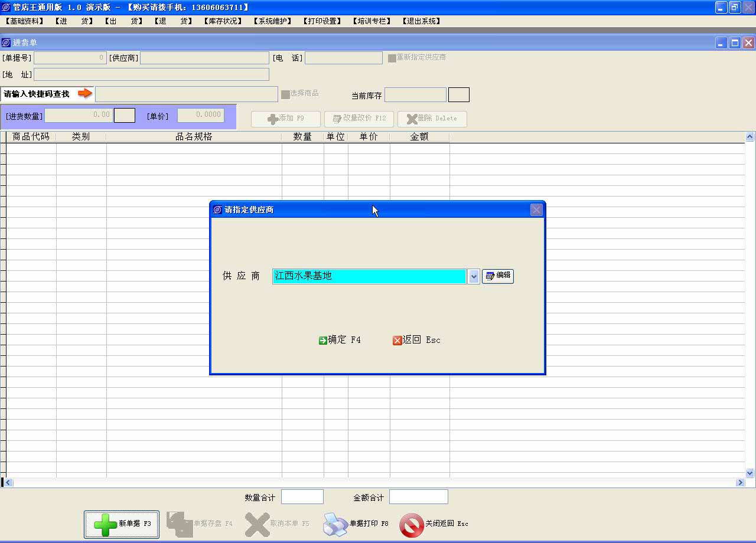Click the 改量改价 F12 button
756x543 pixels.
[x=359, y=119]
